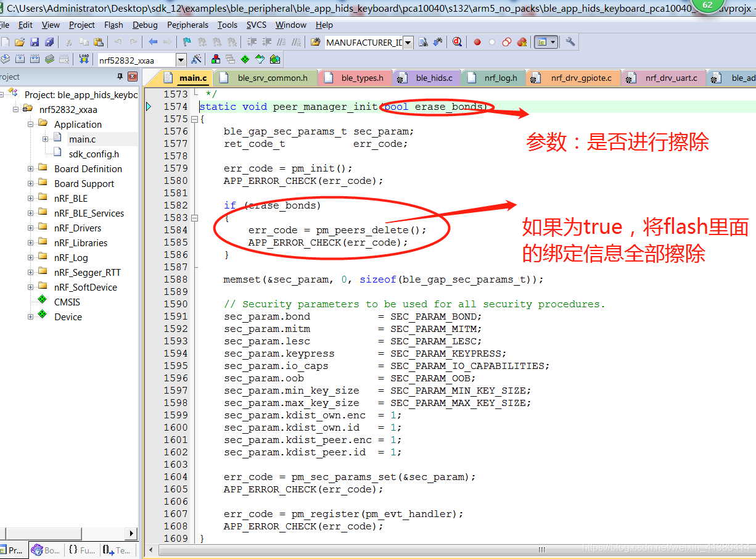This screenshot has height=559, width=756.
Task: Click the Paste clipboard icon
Action: (x=98, y=42)
